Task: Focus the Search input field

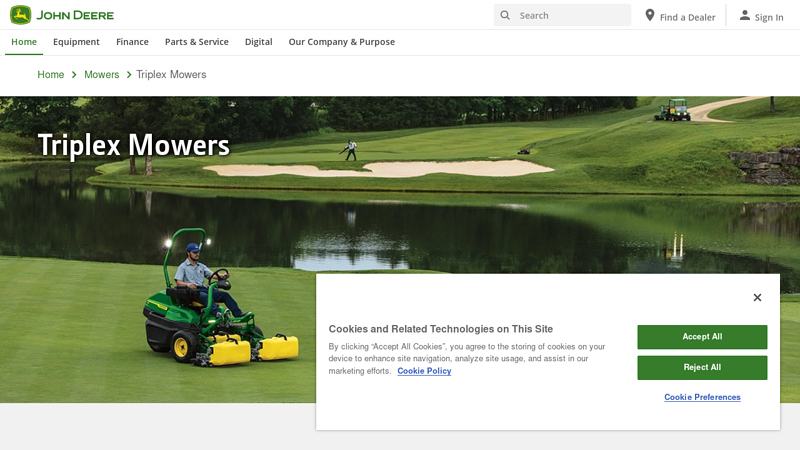Action: tap(562, 15)
